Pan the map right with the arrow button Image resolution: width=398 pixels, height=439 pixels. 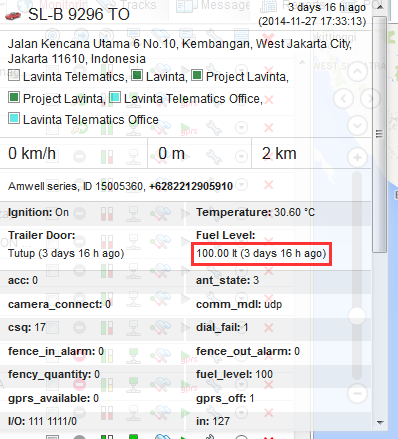[x=371, y=99]
